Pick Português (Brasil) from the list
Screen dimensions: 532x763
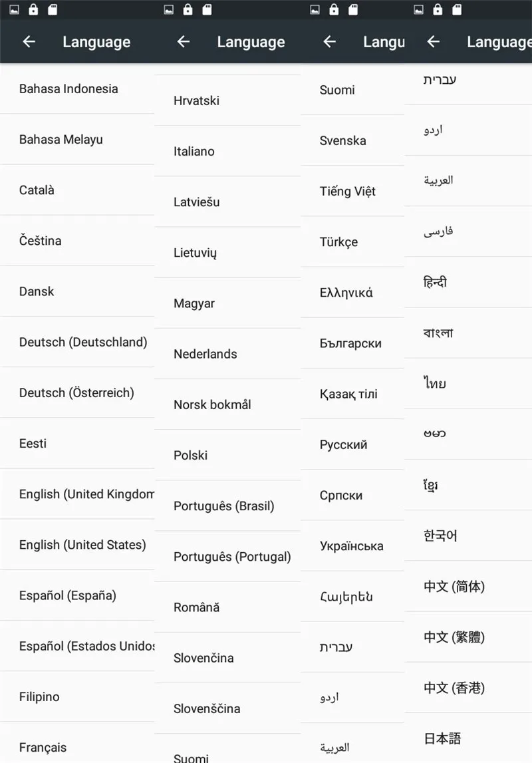point(227,506)
